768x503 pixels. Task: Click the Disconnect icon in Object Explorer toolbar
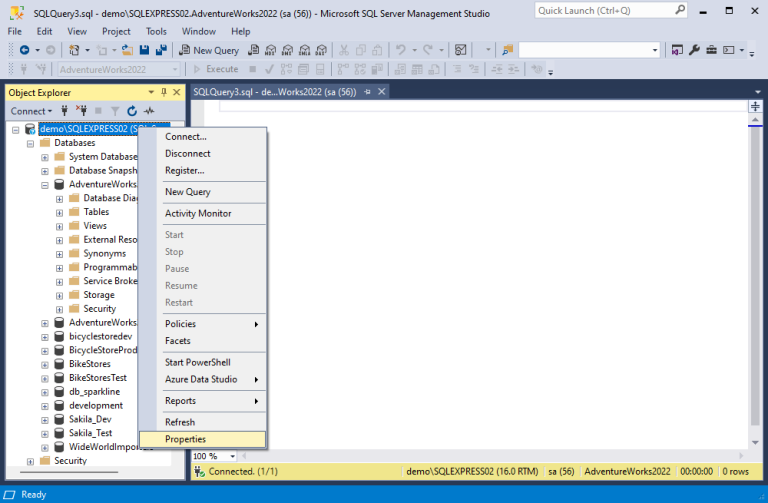tap(82, 111)
